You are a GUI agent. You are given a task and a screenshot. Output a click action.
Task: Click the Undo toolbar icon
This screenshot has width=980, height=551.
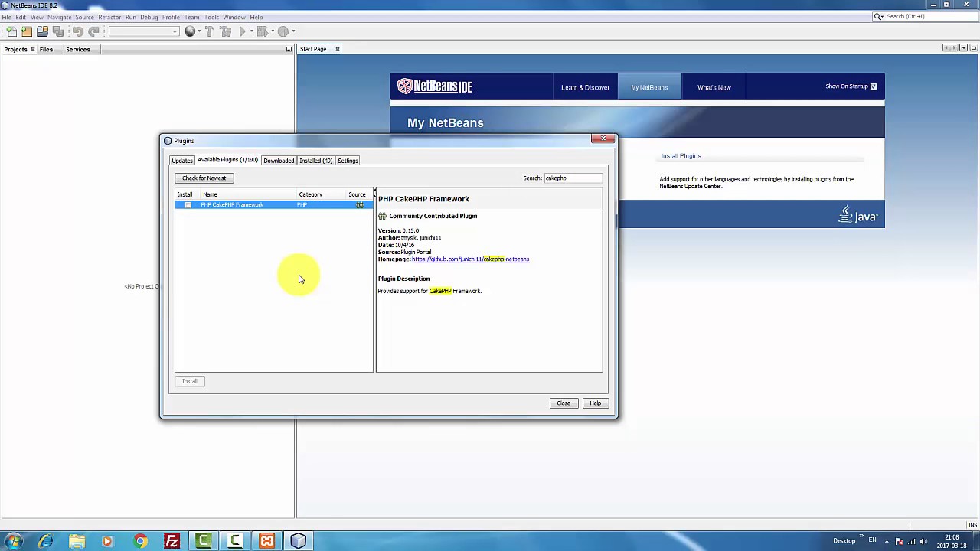click(x=78, y=31)
